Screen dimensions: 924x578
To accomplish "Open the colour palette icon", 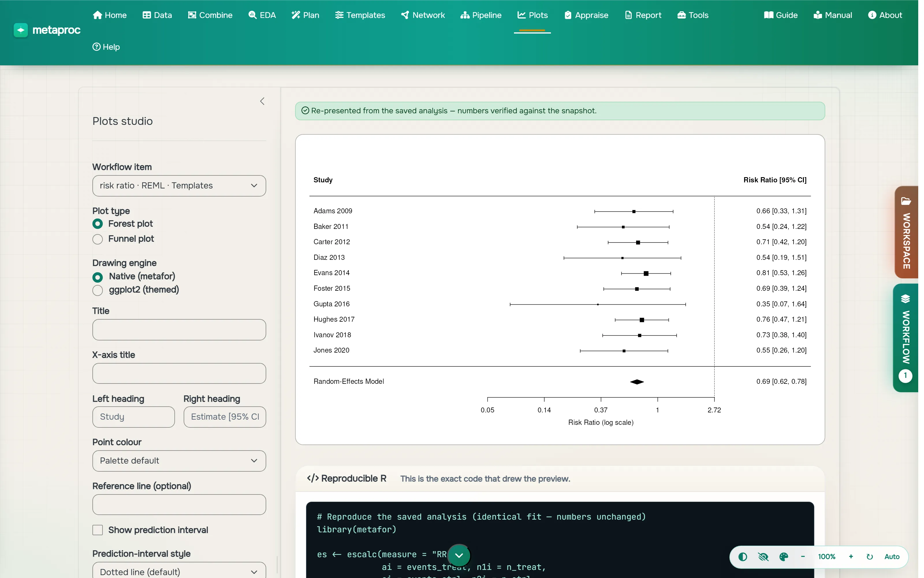I will pyautogui.click(x=783, y=557).
